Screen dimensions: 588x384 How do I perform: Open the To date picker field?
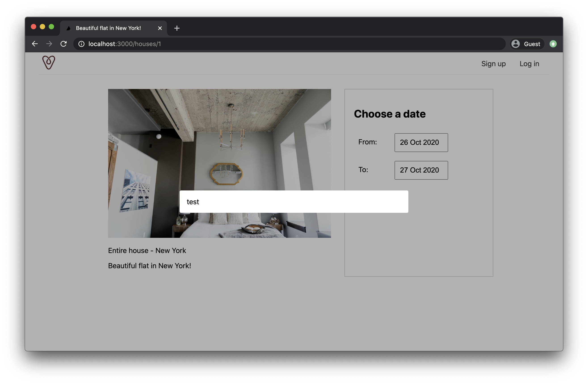click(x=421, y=170)
